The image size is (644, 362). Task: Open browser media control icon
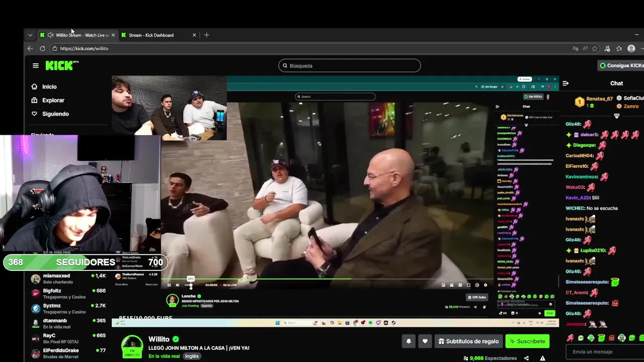tap(607, 49)
